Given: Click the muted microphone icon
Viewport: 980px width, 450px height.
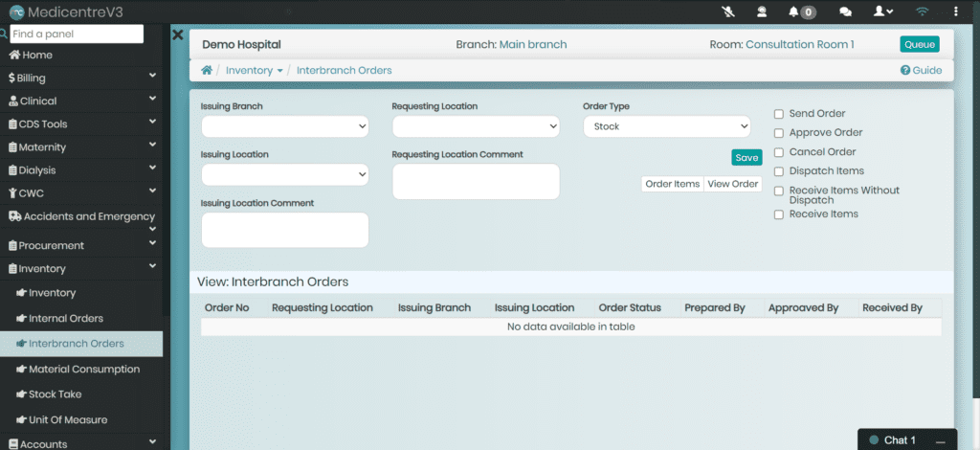Looking at the screenshot, I should (x=727, y=11).
